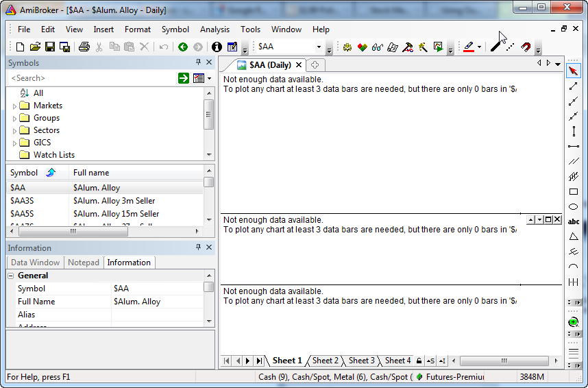Screen dimensions: 588x388
Task: Open the Symbol menu
Action: pos(175,29)
